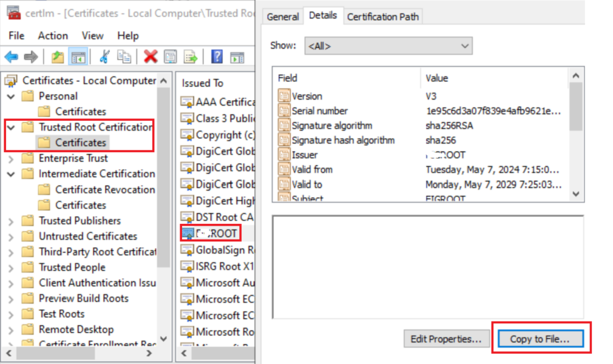This screenshot has height=364, width=613.
Task: Click the Microsoft Ro certificate icon
Action: 187,332
